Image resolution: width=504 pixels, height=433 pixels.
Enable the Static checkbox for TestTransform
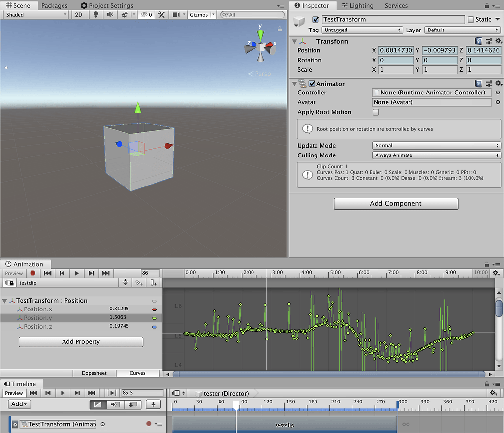[471, 20]
